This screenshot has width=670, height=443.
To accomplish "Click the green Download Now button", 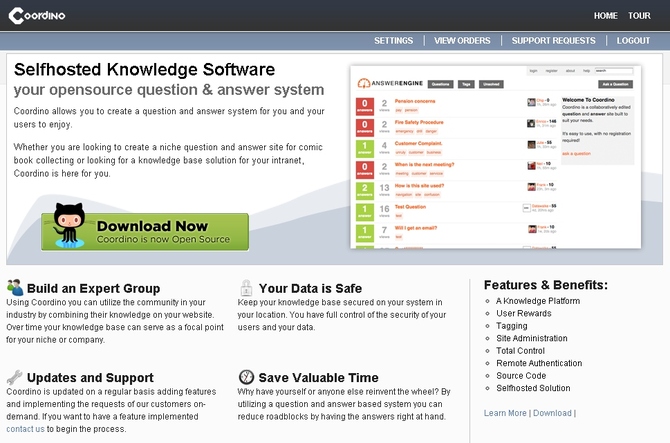I will pos(145,232).
